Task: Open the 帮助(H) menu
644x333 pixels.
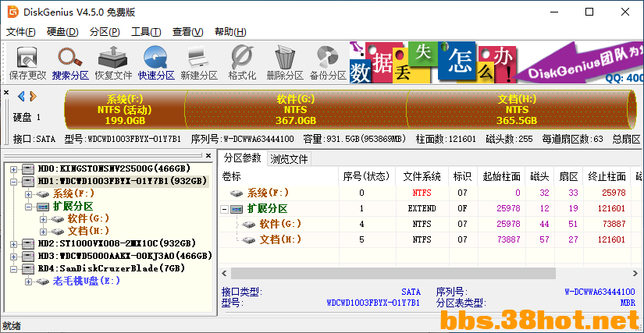Action: (230, 32)
